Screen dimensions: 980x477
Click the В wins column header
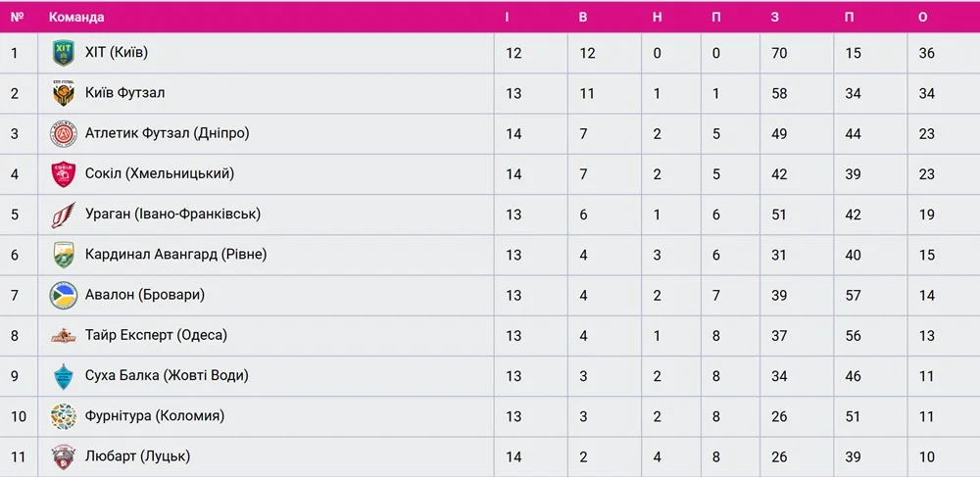(x=583, y=17)
